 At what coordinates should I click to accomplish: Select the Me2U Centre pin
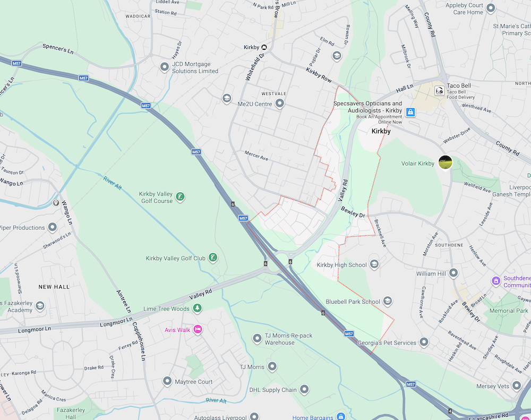pos(279,103)
